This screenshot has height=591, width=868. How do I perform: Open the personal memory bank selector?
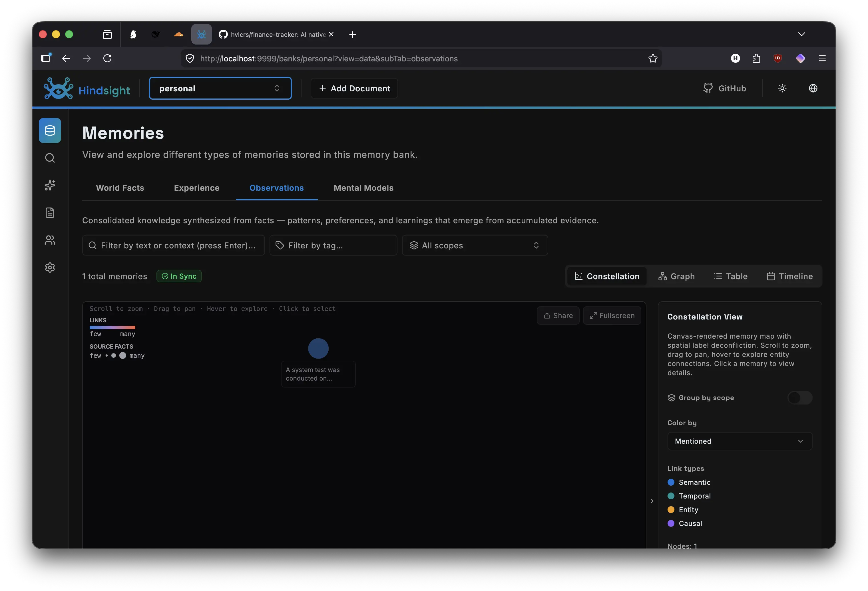point(220,88)
